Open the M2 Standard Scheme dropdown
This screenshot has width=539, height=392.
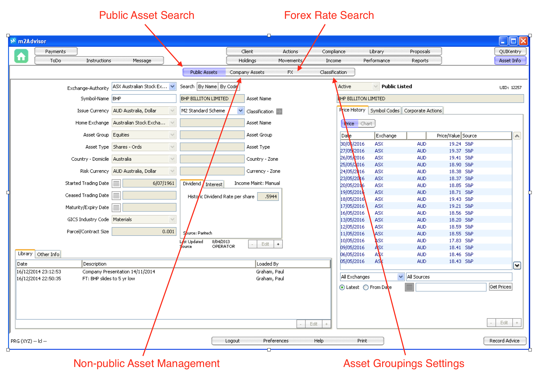(240, 111)
